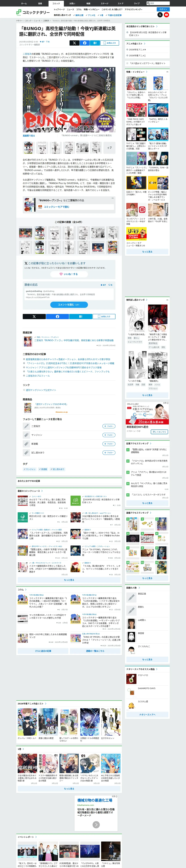Click the Facebook button below reader reactions

coord(57,316)
